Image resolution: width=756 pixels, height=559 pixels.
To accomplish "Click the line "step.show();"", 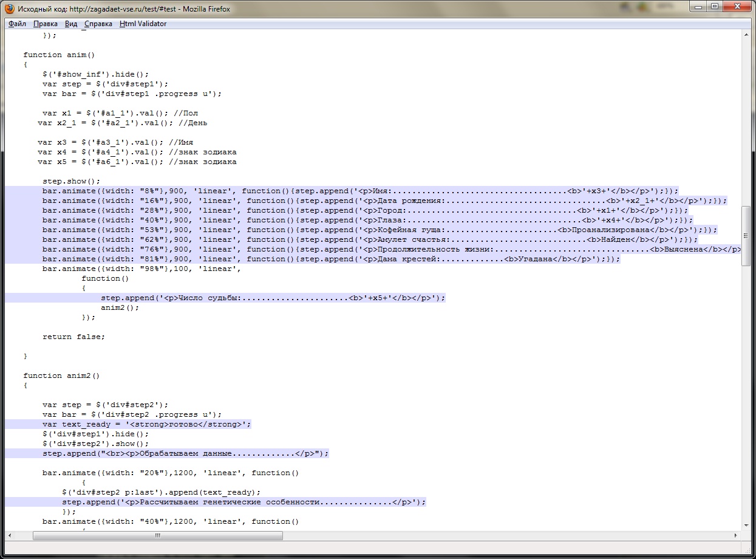I will pyautogui.click(x=71, y=181).
